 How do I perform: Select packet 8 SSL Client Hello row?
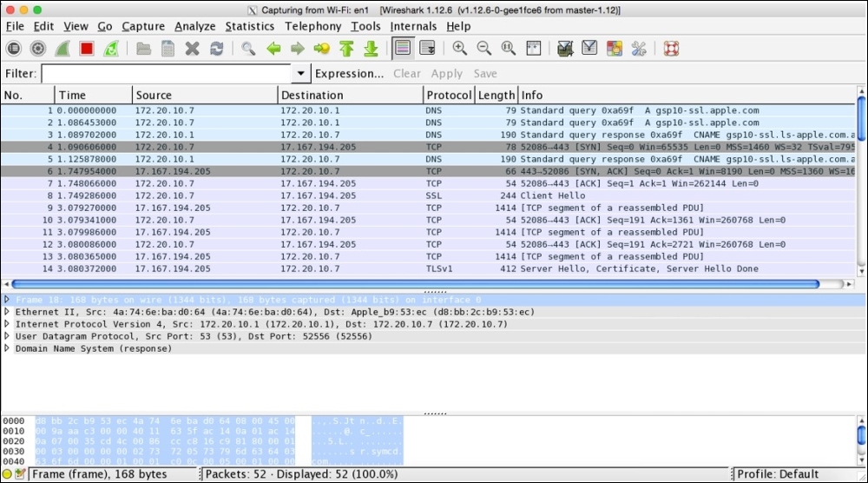(x=427, y=195)
